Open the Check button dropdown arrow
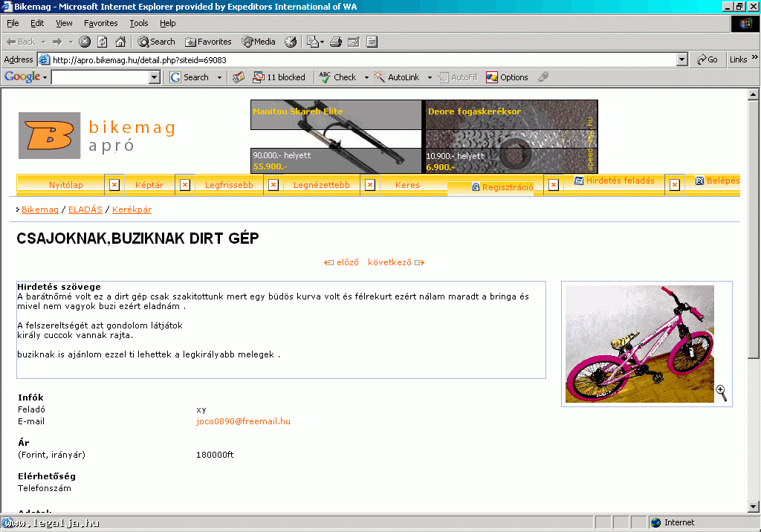The image size is (761, 532). click(x=366, y=78)
